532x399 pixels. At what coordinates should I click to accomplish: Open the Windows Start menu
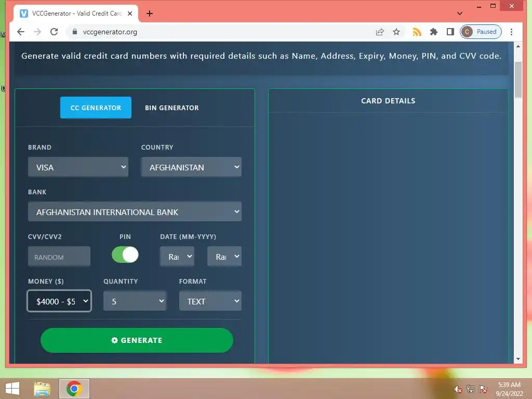point(12,389)
